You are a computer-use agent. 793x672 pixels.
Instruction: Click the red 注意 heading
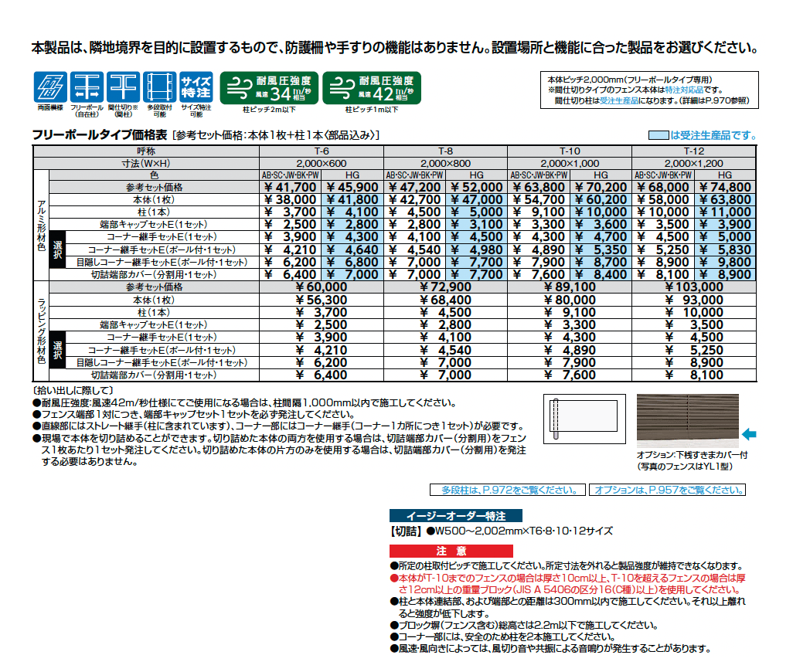tap(451, 551)
